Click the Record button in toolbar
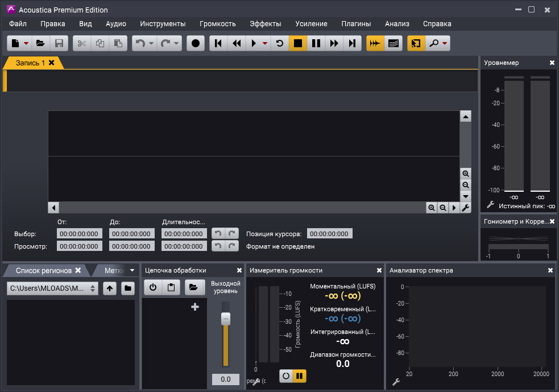Image resolution: width=559 pixels, height=392 pixels. 196,43
